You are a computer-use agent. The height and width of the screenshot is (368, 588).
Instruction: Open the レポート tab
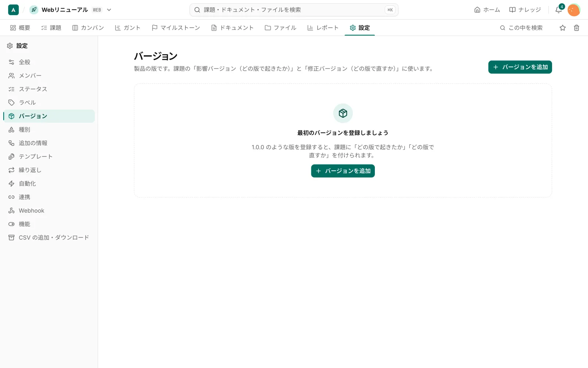[323, 28]
